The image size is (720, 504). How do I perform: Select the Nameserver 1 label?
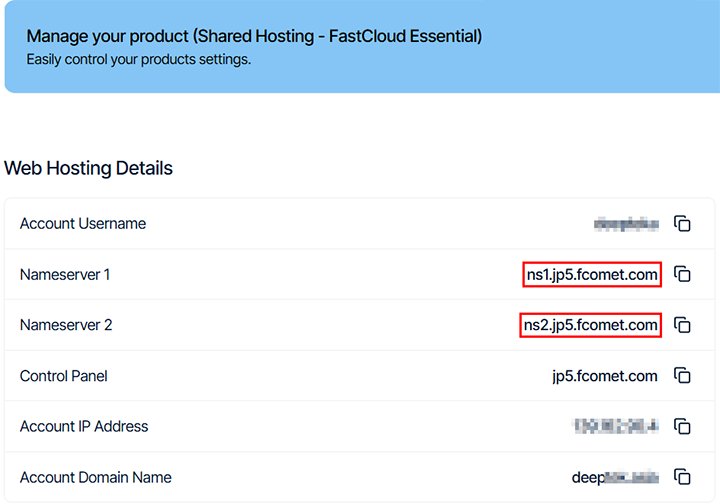click(65, 274)
